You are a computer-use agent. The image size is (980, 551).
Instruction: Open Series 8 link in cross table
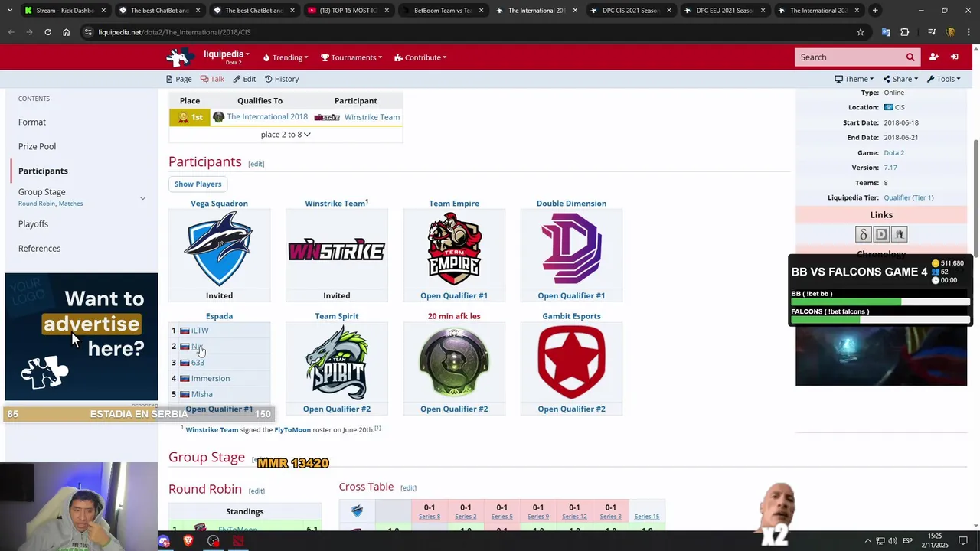pos(430,517)
